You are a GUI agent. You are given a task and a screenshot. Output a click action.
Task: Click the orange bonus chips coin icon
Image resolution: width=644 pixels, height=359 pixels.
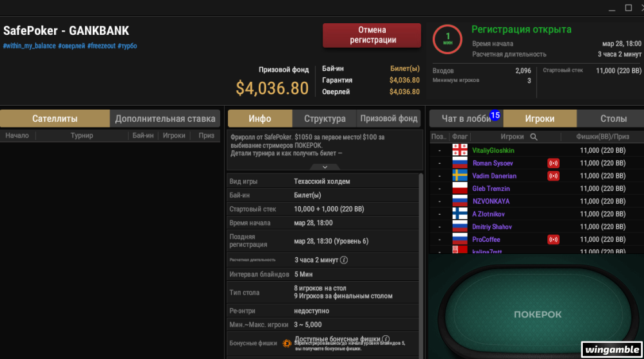287,344
